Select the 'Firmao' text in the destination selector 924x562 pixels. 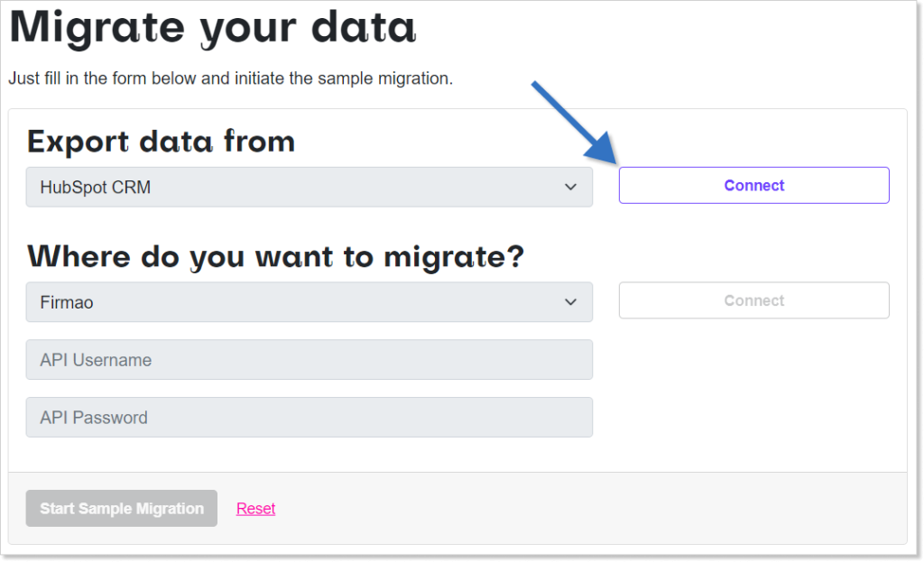67,302
